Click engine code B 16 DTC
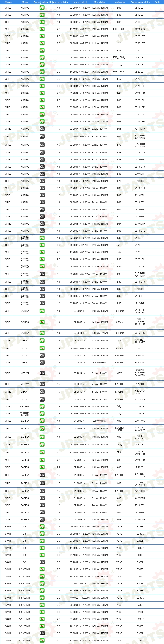 140,363
